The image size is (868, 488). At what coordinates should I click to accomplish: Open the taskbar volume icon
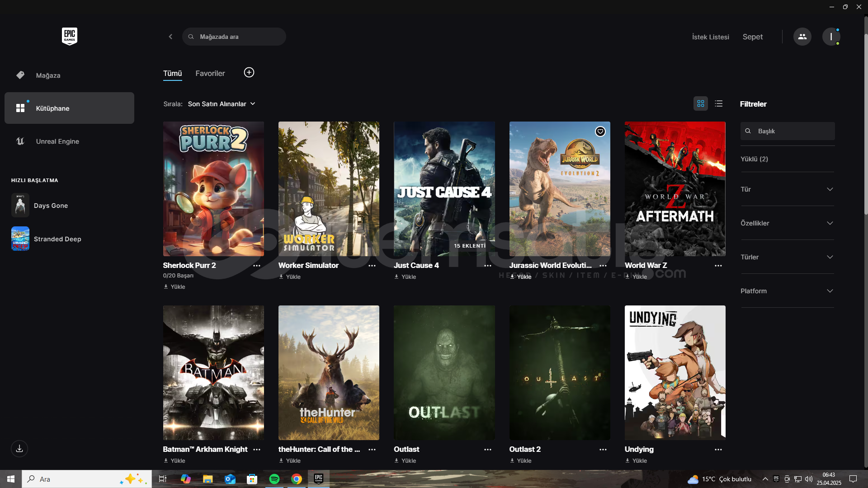pos(809,479)
